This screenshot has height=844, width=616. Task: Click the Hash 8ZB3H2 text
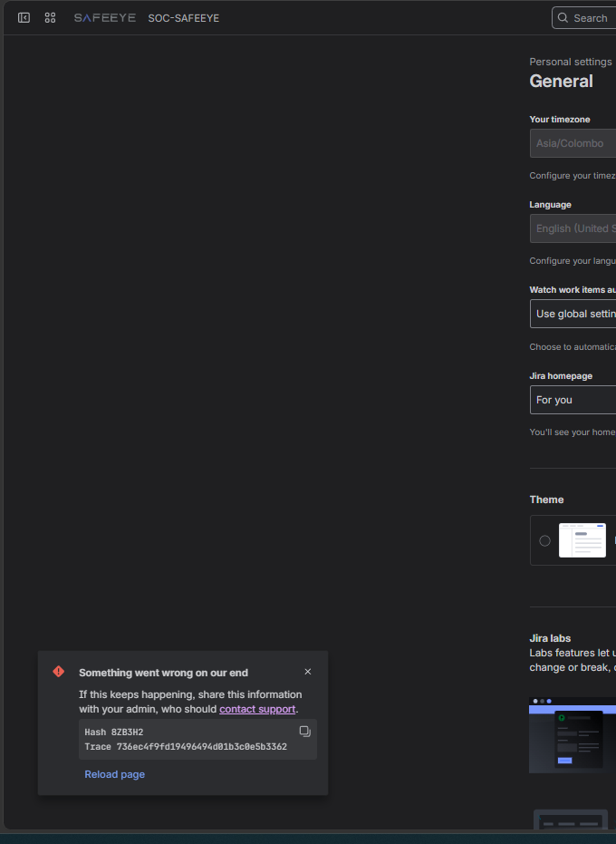[x=114, y=732]
